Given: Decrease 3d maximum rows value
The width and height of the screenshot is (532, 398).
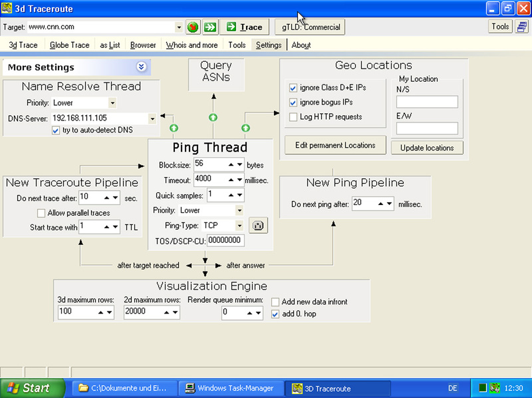Looking at the screenshot, I should pyautogui.click(x=109, y=312).
